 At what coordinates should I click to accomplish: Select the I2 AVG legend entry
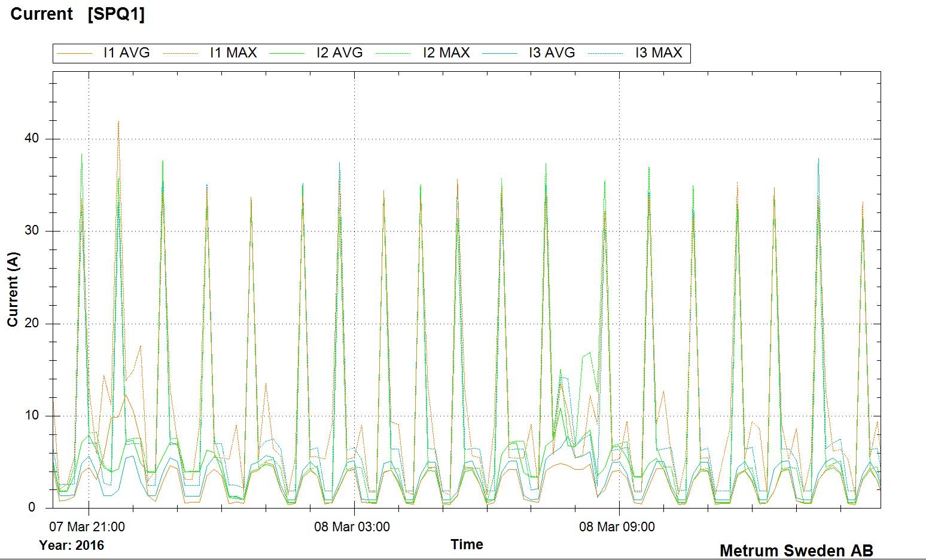click(x=339, y=53)
